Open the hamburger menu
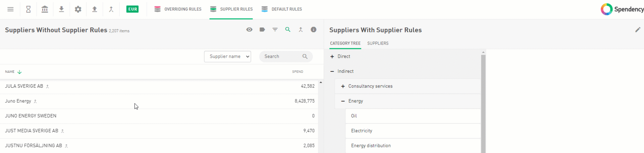This screenshot has height=153, width=644. 10,9
